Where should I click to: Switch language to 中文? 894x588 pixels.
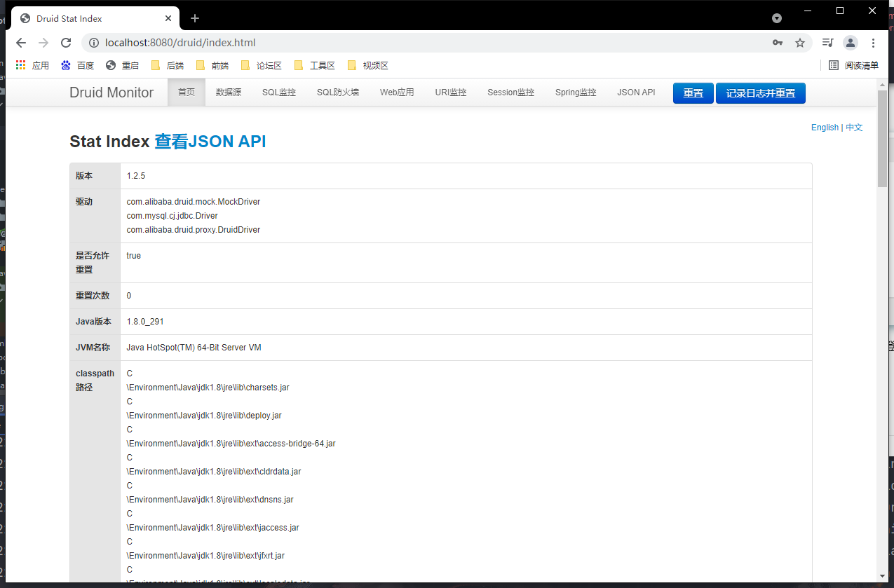click(854, 128)
